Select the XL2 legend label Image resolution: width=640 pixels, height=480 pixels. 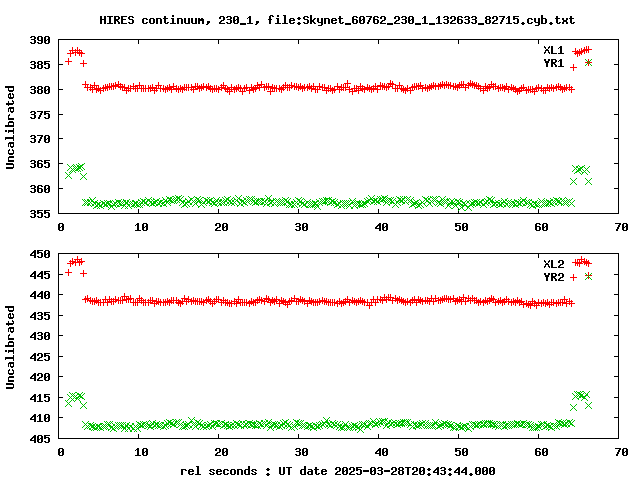click(x=553, y=264)
